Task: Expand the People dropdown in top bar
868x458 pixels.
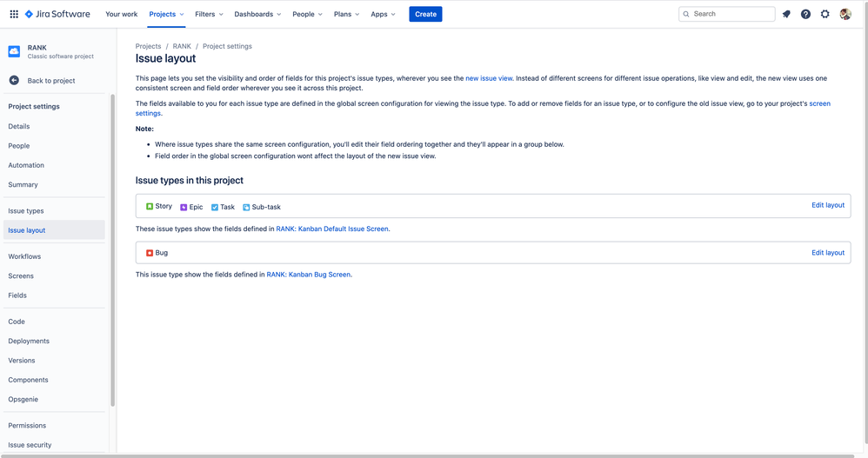Action: pos(307,14)
